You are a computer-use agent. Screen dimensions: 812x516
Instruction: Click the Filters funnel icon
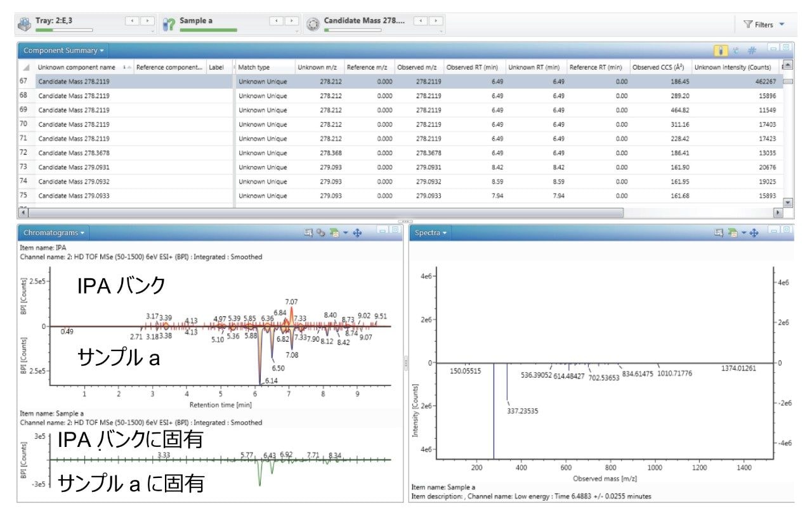coord(748,24)
